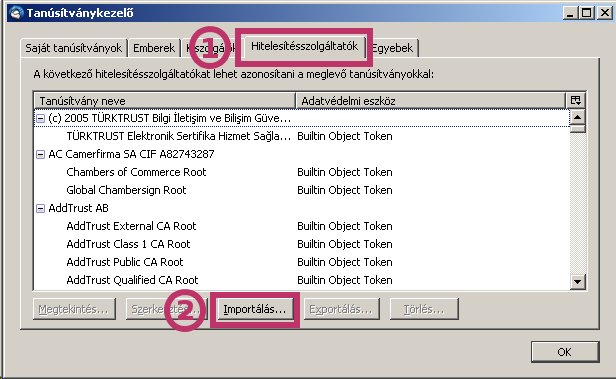Screen dimensions: 616x379
Task: Open the Hitelesítésszolgáltatók tab
Action: [x=304, y=46]
